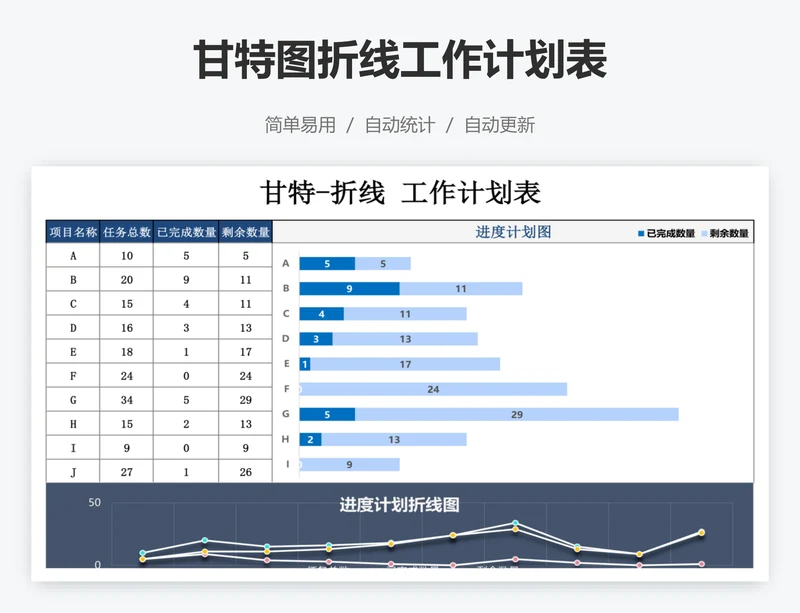The height and width of the screenshot is (613, 800).
Task: Click the 进度计划折线图 line chart title
Action: point(399,505)
